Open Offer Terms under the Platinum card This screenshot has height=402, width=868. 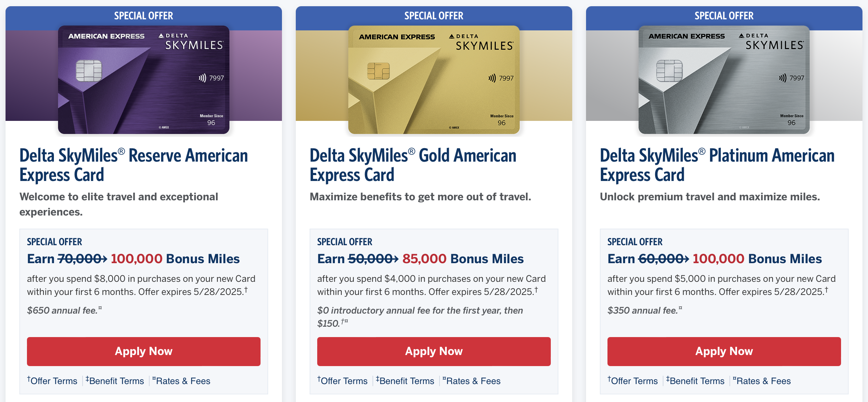(633, 381)
